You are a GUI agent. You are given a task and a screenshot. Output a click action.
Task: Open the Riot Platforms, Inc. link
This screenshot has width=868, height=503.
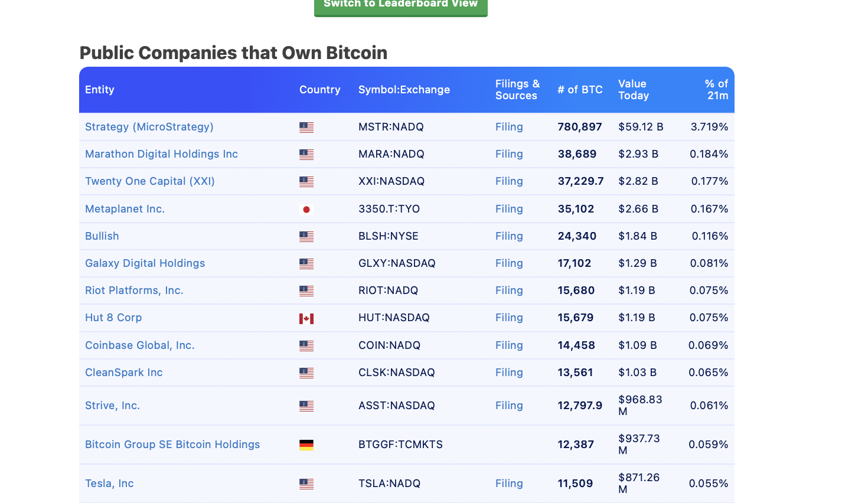pyautogui.click(x=134, y=290)
